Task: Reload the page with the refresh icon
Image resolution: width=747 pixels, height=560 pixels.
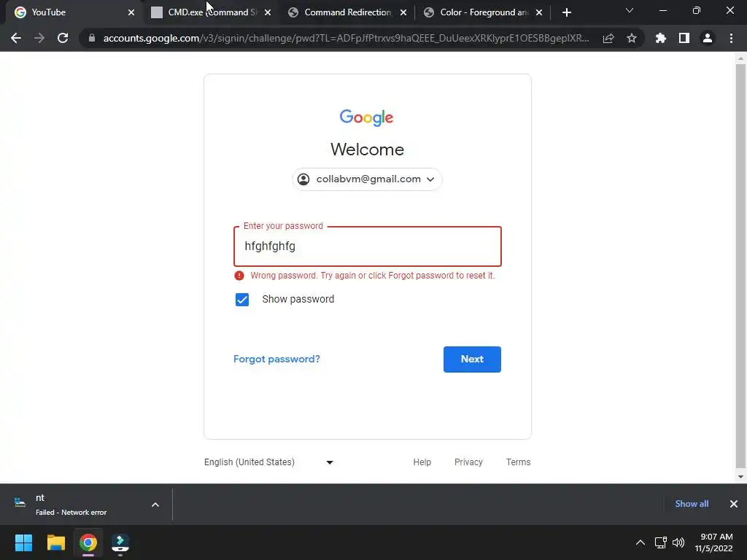Action: click(x=63, y=38)
